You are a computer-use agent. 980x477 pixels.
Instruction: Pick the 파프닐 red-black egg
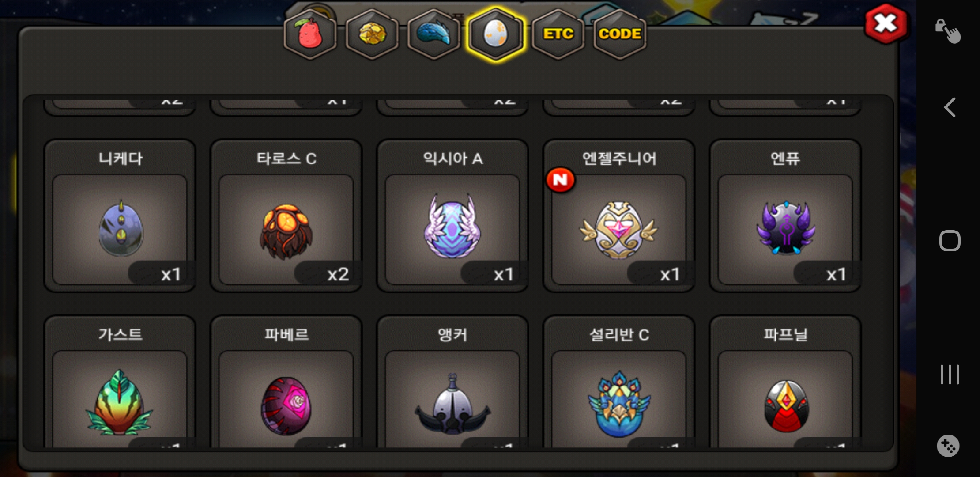pos(785,382)
